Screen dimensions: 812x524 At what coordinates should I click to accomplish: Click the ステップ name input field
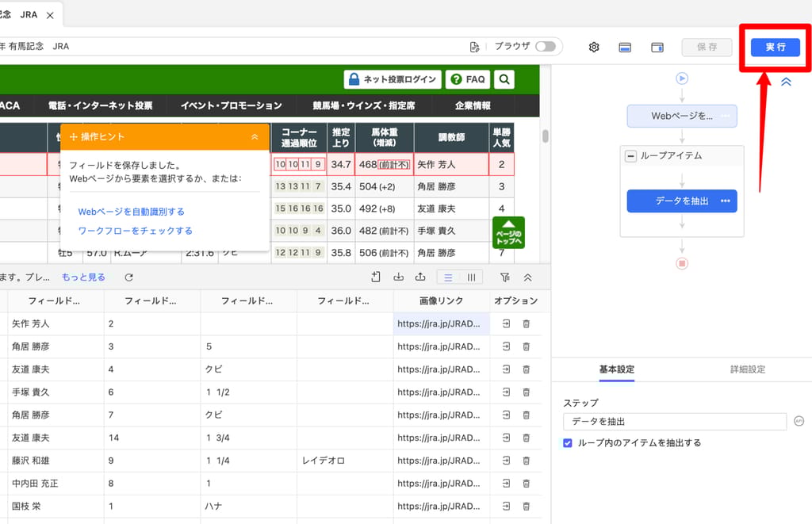675,422
